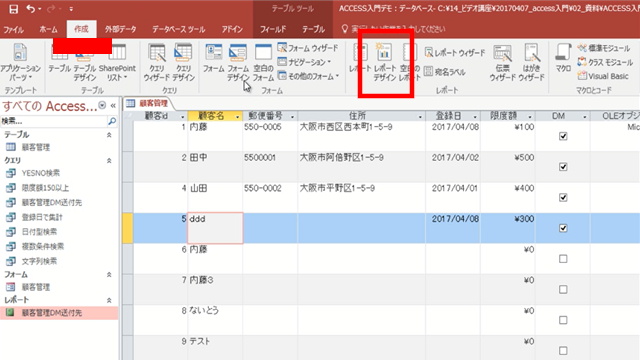
Task: Insert a class module (クラスモジュール)
Action: point(605,62)
